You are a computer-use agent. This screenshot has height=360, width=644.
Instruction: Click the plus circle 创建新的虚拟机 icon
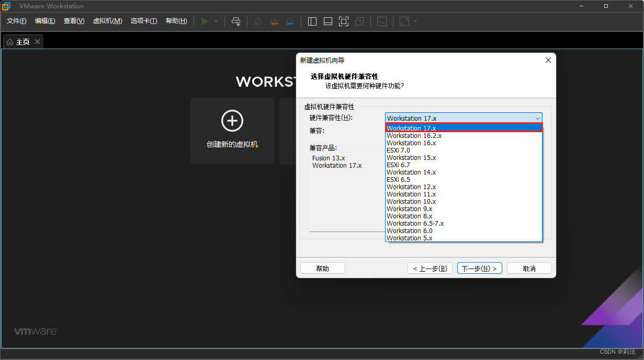click(232, 121)
